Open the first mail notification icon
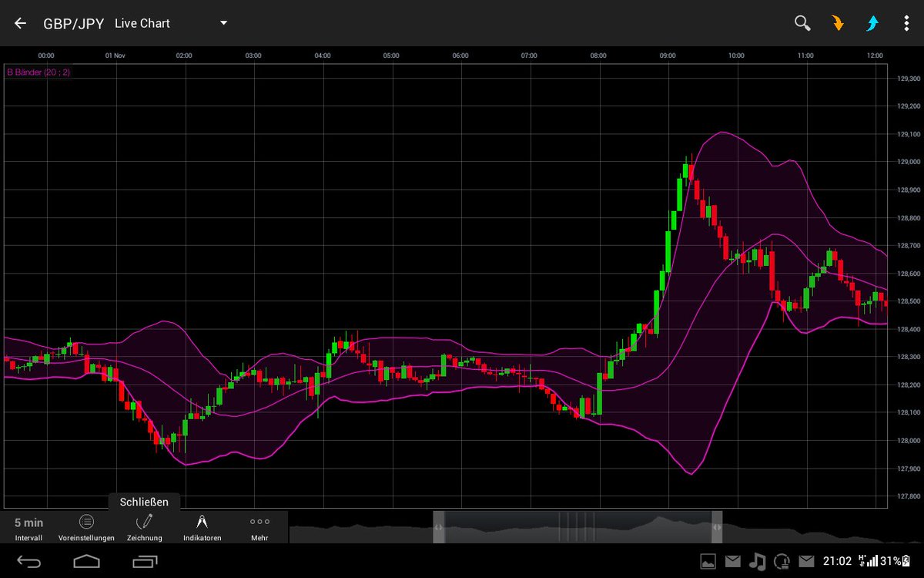 [732, 561]
